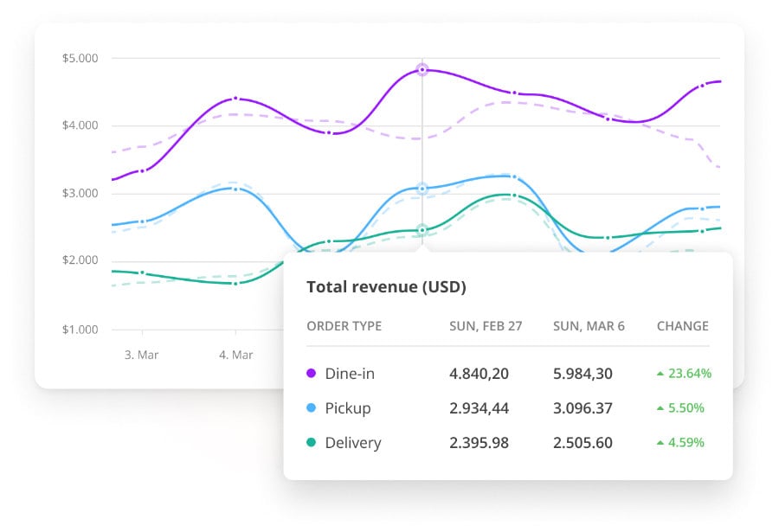Click the 23.64% change value
Screen dimensions: 779x532
tap(690, 373)
